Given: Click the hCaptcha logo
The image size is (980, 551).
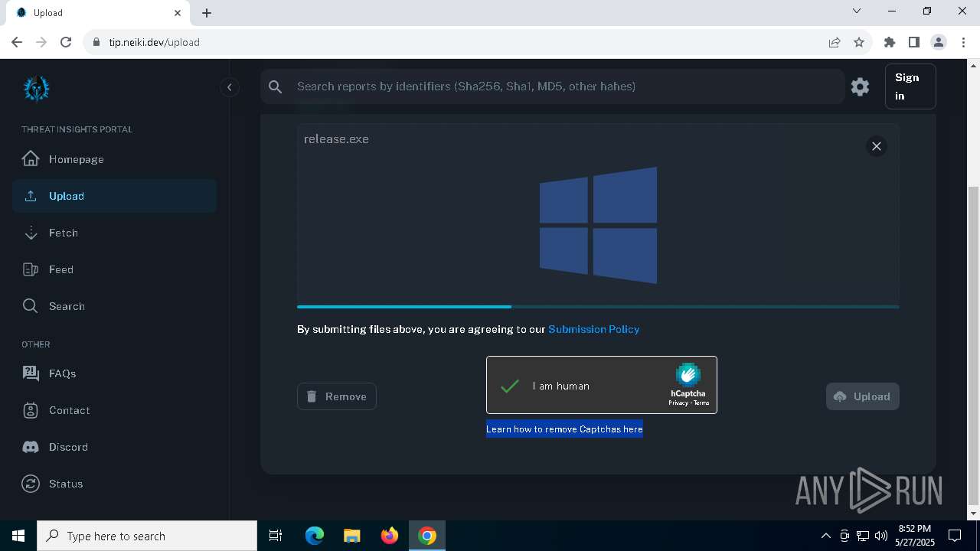Looking at the screenshot, I should (x=688, y=375).
